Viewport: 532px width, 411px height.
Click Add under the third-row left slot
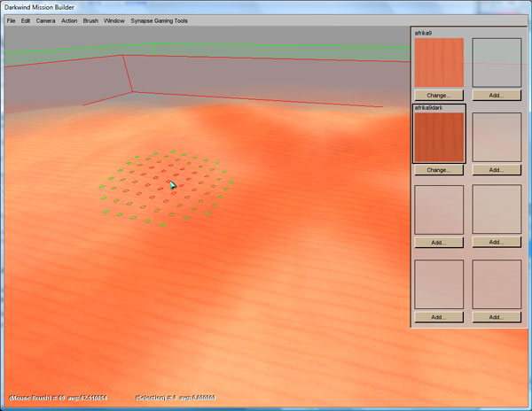439,242
